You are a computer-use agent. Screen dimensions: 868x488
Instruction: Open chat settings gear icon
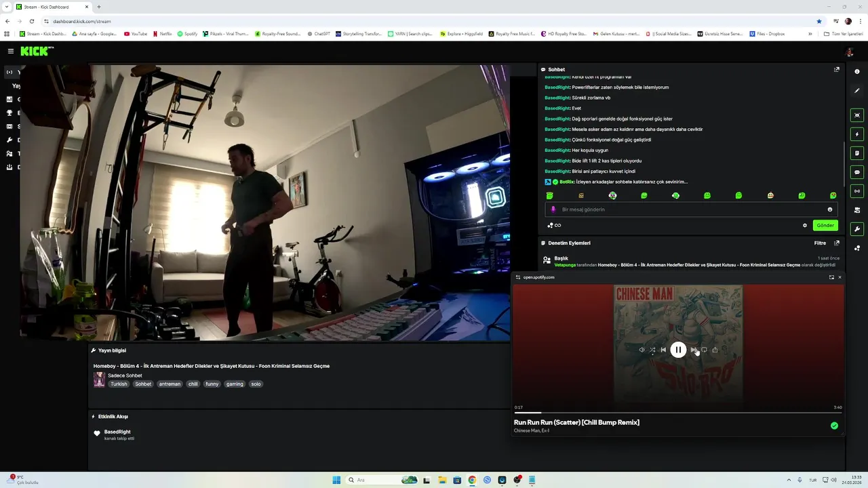pos(805,226)
